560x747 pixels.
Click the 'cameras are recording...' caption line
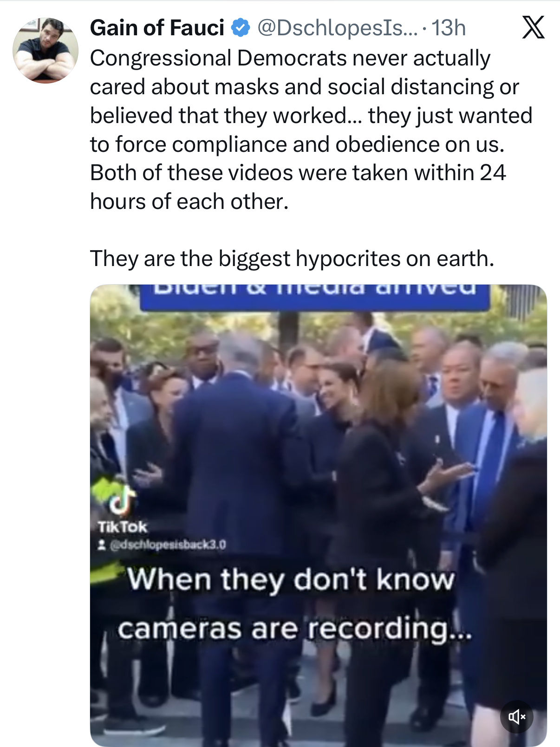point(294,629)
